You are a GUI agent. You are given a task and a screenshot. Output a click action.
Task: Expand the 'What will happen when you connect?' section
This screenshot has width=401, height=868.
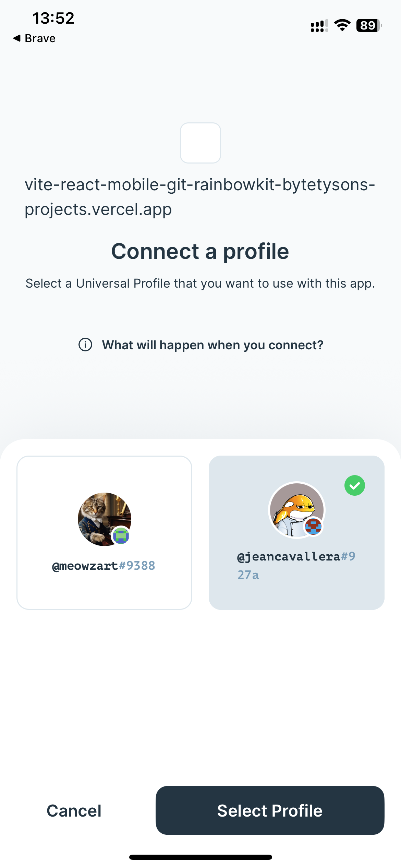212,345
